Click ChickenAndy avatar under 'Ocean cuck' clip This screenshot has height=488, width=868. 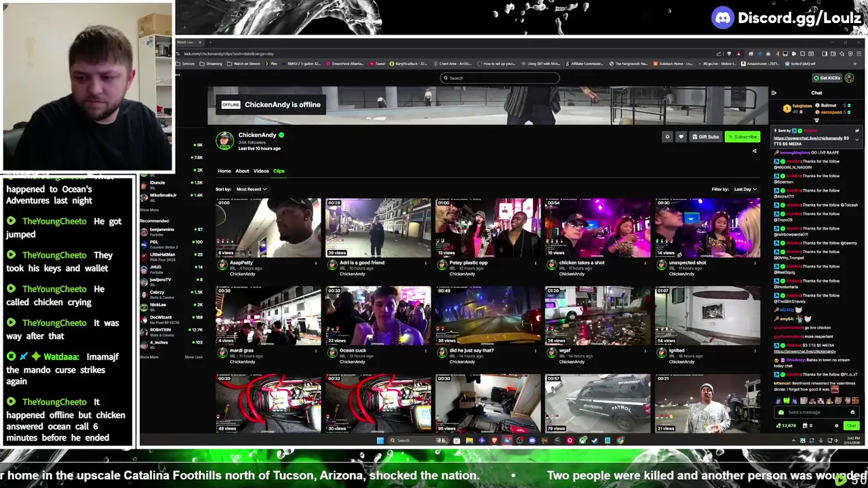point(332,353)
